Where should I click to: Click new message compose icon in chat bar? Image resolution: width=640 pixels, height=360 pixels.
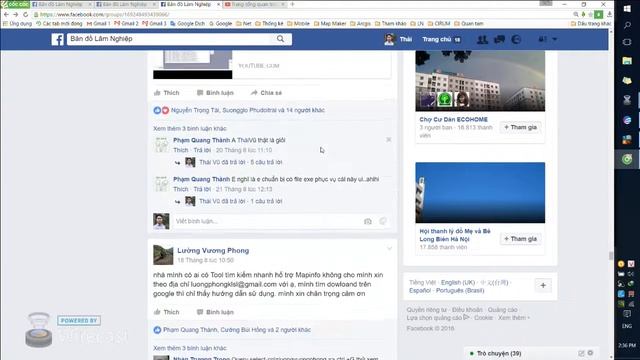tap(581, 353)
